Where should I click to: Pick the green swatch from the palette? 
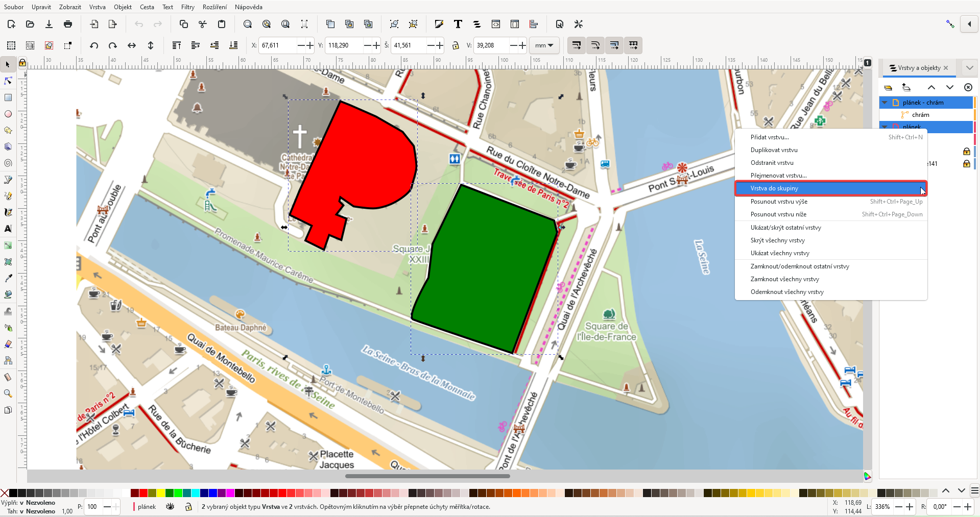pos(170,493)
